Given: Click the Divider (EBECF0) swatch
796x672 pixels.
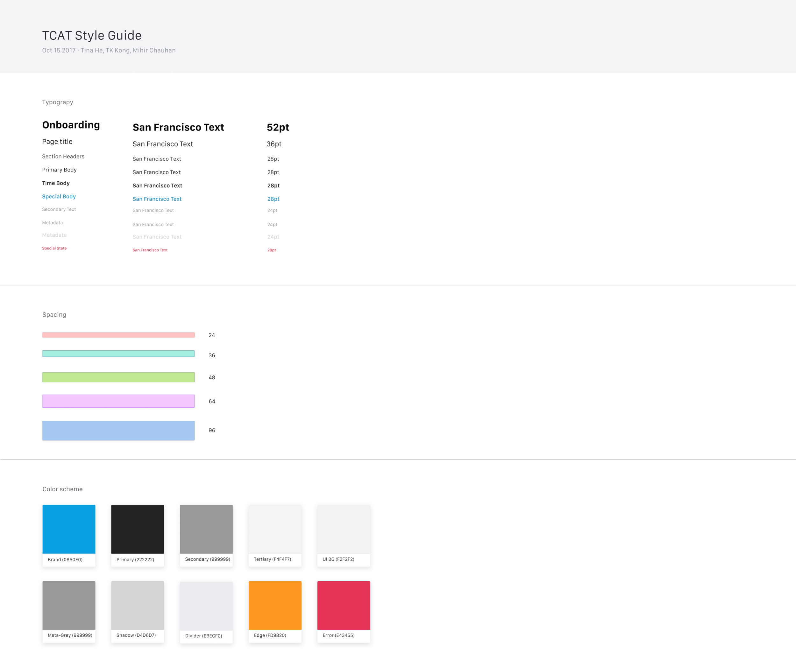Looking at the screenshot, I should (206, 605).
